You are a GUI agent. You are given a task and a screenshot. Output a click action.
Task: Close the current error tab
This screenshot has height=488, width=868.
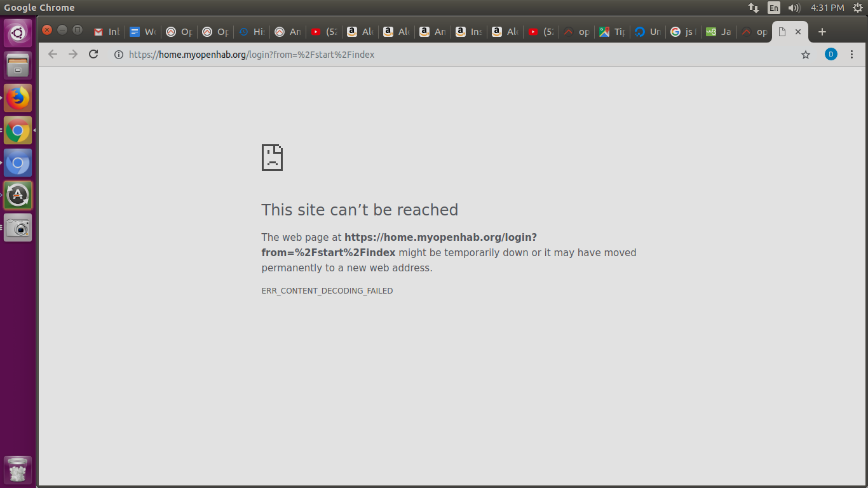point(798,32)
